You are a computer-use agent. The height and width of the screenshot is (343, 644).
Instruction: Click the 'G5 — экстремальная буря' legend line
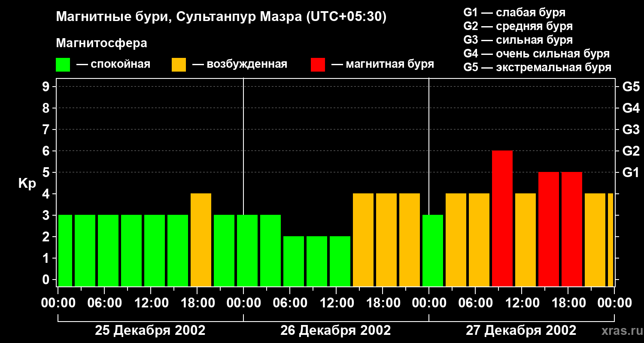click(x=538, y=68)
